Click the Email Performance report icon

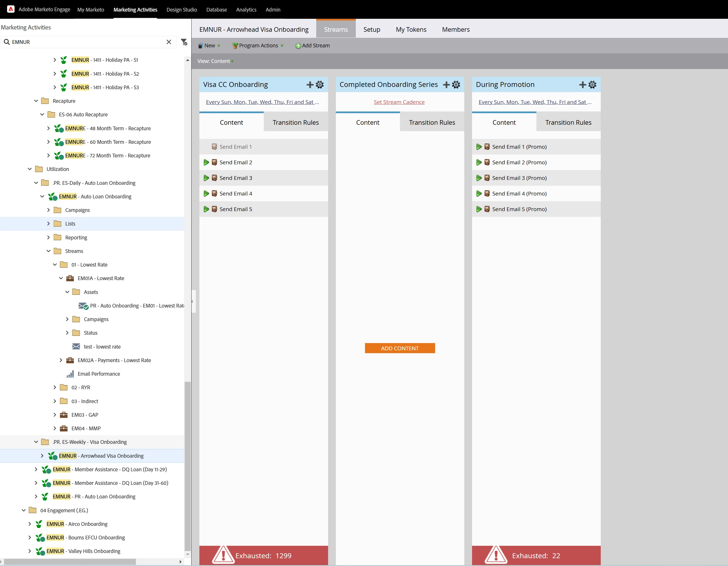pyautogui.click(x=70, y=374)
